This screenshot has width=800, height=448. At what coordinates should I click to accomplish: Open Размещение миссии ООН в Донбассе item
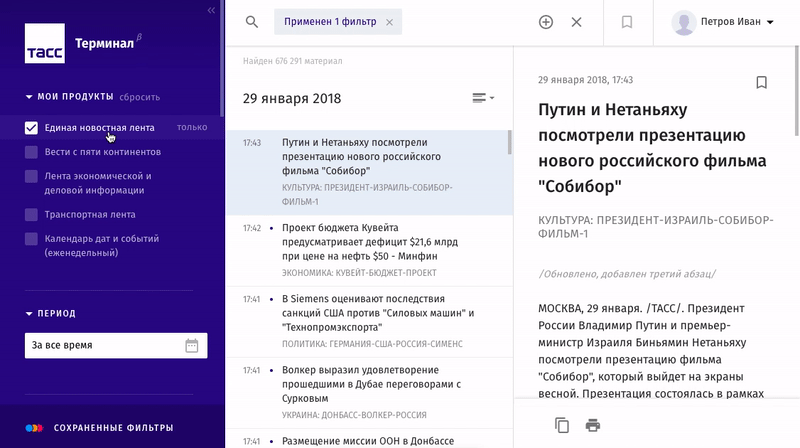[x=369, y=439]
